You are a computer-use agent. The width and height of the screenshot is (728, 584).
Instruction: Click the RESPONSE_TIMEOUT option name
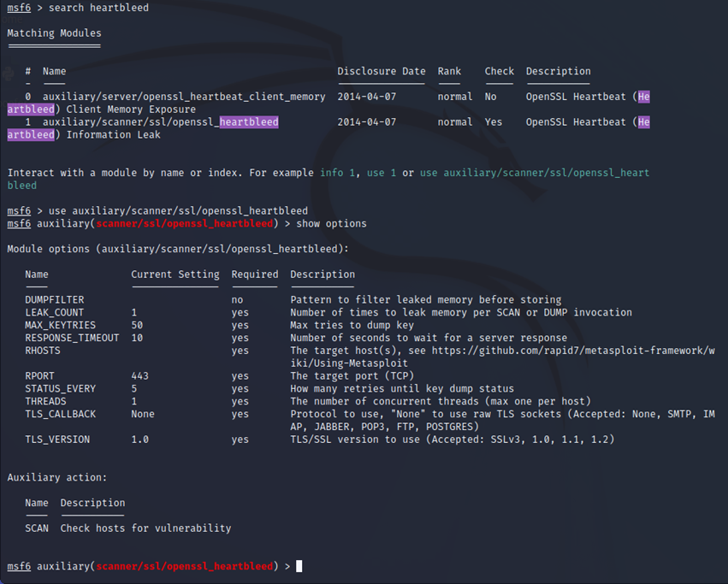pyautogui.click(x=72, y=338)
